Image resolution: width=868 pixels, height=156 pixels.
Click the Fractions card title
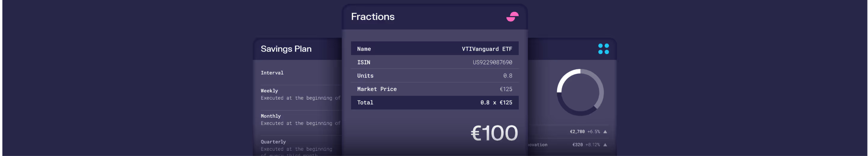373,16
